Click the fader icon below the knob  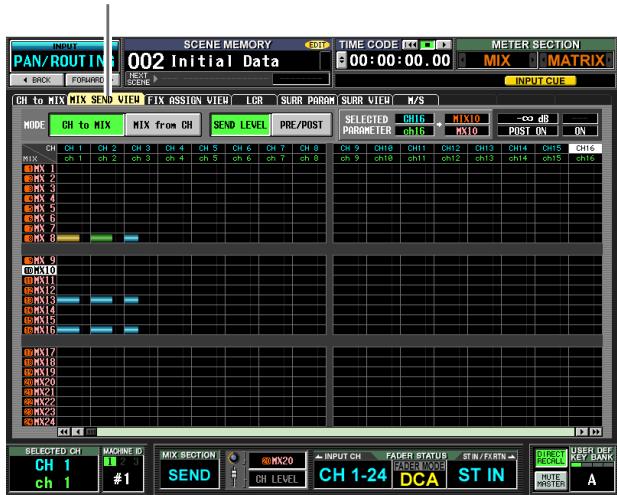point(234,477)
